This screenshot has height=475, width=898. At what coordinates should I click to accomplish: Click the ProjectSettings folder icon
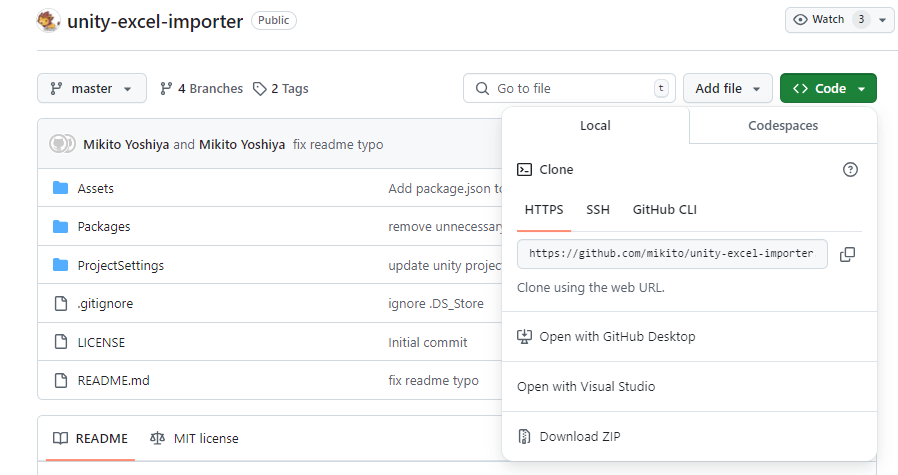[60, 265]
